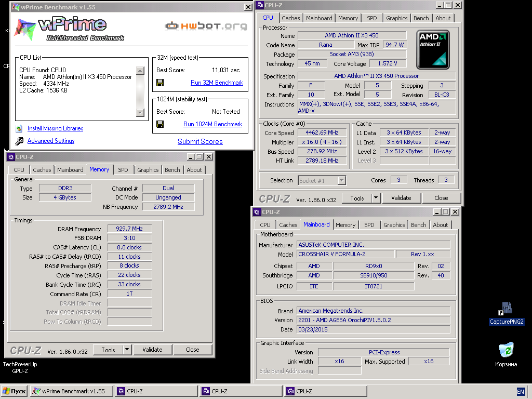532x399 pixels.
Task: Open the Корзина recycle bin icon
Action: 506,355
